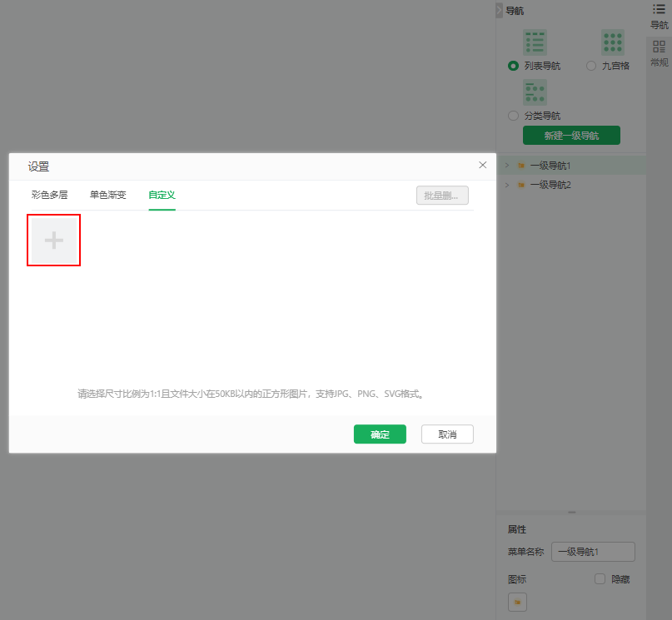Click the folder icon button under 图标
The width and height of the screenshot is (672, 620).
point(517,602)
